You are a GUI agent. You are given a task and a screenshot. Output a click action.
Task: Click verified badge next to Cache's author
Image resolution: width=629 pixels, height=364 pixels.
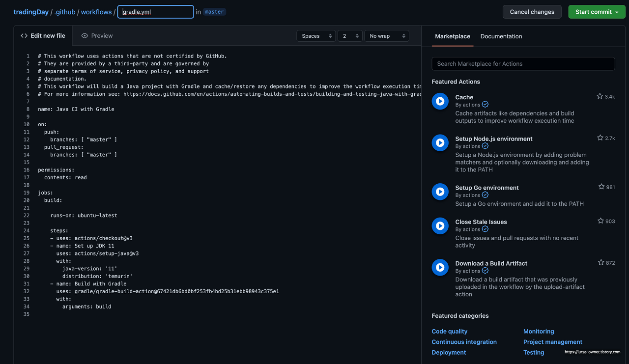click(x=485, y=105)
